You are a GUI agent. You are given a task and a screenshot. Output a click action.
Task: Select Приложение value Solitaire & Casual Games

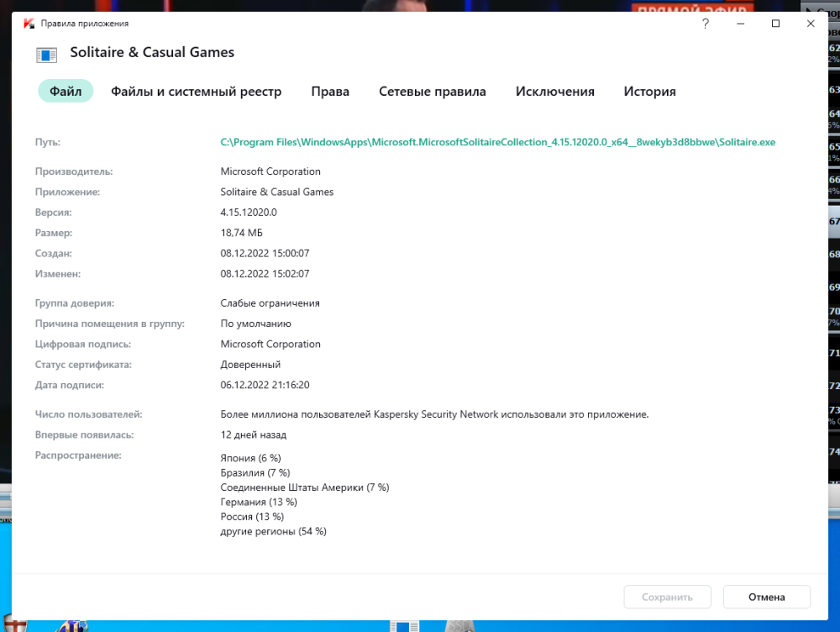tap(277, 192)
